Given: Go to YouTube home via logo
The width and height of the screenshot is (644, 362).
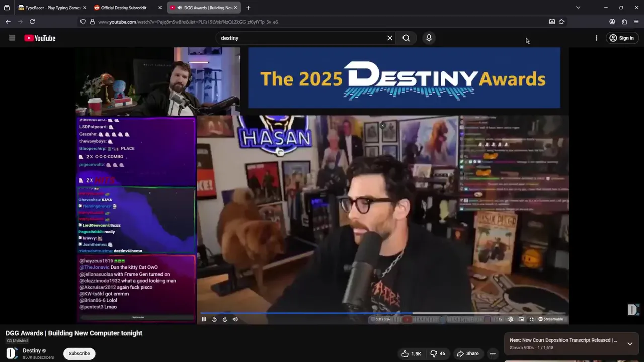Looking at the screenshot, I should pyautogui.click(x=40, y=38).
